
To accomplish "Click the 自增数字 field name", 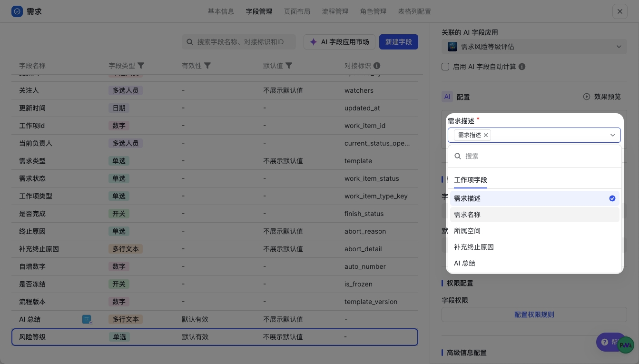I will [32, 266].
